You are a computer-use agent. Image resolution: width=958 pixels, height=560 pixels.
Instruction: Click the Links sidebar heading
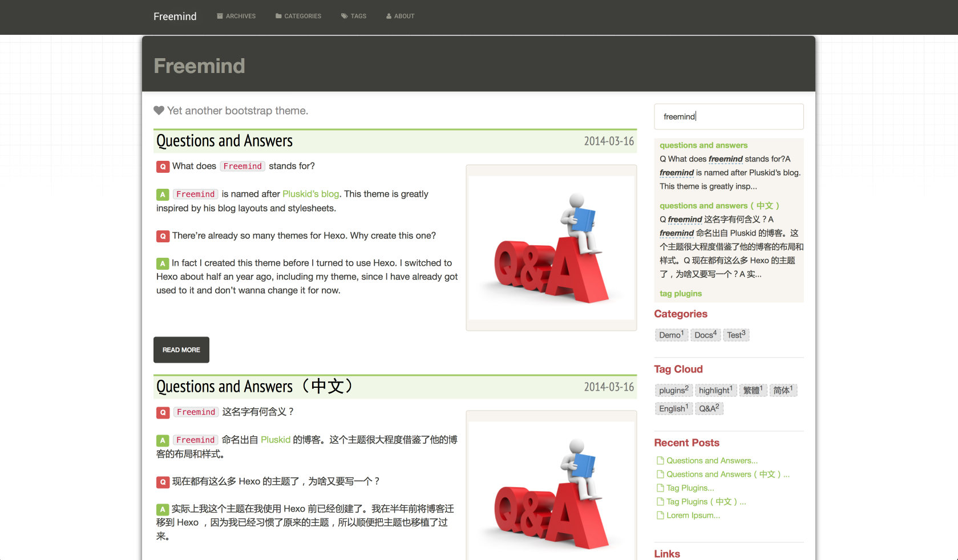[x=667, y=554]
